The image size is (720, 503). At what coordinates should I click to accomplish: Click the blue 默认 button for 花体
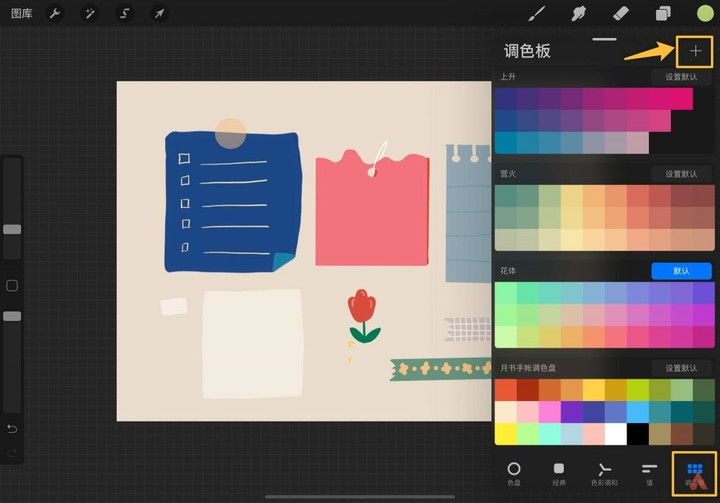[x=681, y=271]
